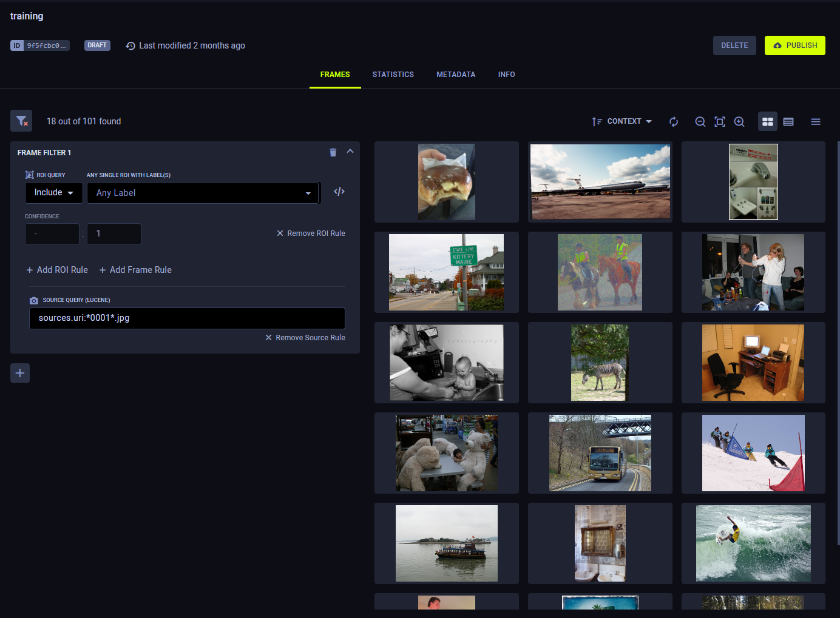The height and width of the screenshot is (618, 840).
Task: Click the maximum confidence field showing 1
Action: [x=114, y=234]
